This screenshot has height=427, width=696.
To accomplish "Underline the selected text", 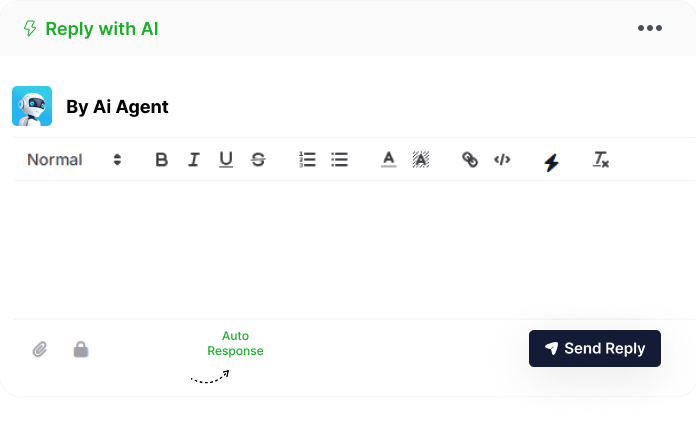I will click(x=226, y=159).
